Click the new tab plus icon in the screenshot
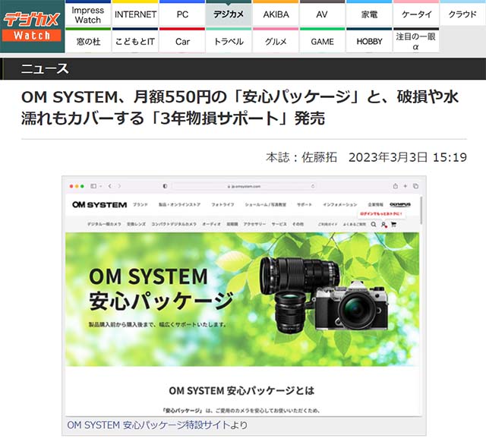Screen dimensions: 486x448 click(x=405, y=186)
